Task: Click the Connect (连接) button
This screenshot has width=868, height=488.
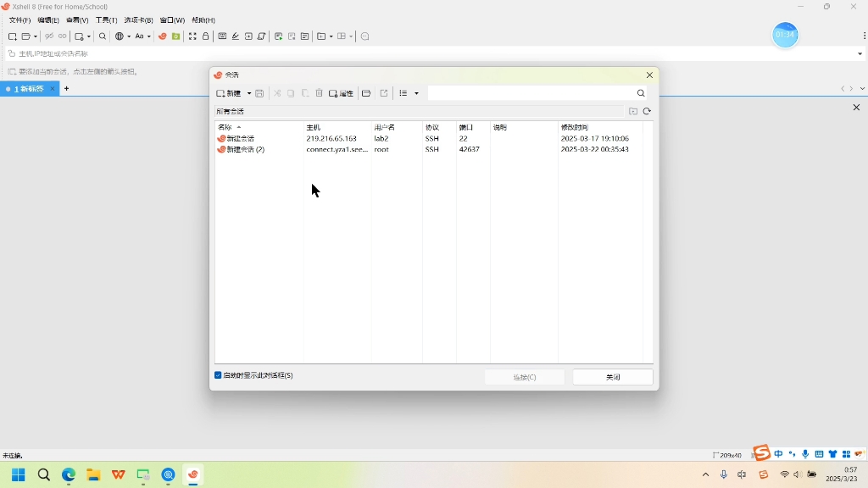Action: pos(524,377)
